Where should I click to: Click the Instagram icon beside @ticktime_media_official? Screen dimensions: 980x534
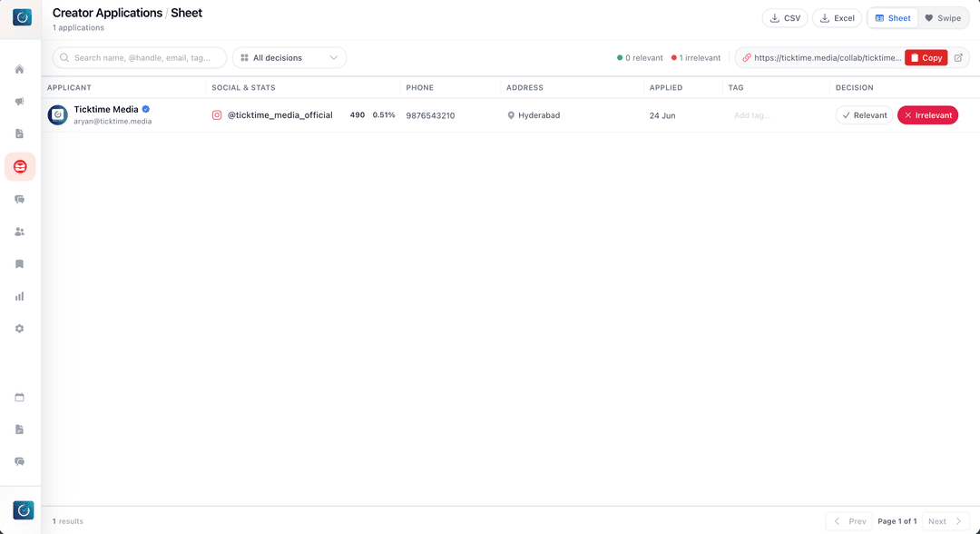click(x=217, y=115)
